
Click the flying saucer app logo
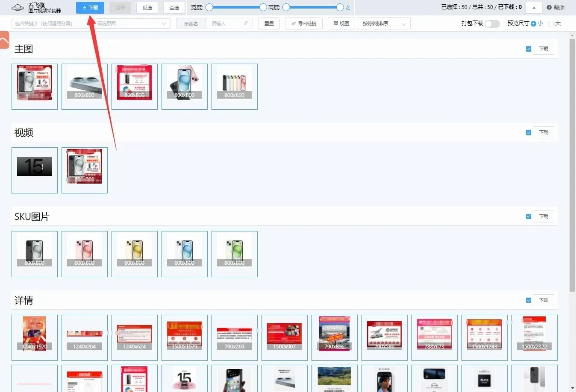point(18,8)
